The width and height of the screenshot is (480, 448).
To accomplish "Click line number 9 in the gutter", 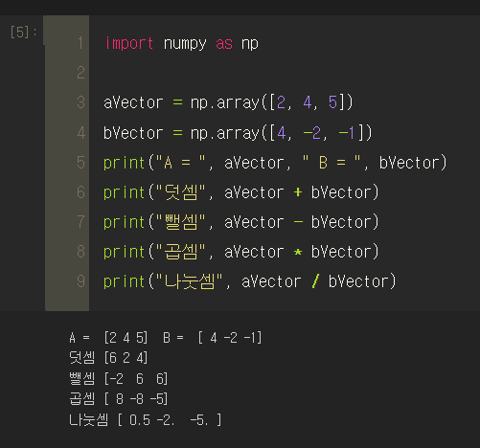I will [x=80, y=280].
